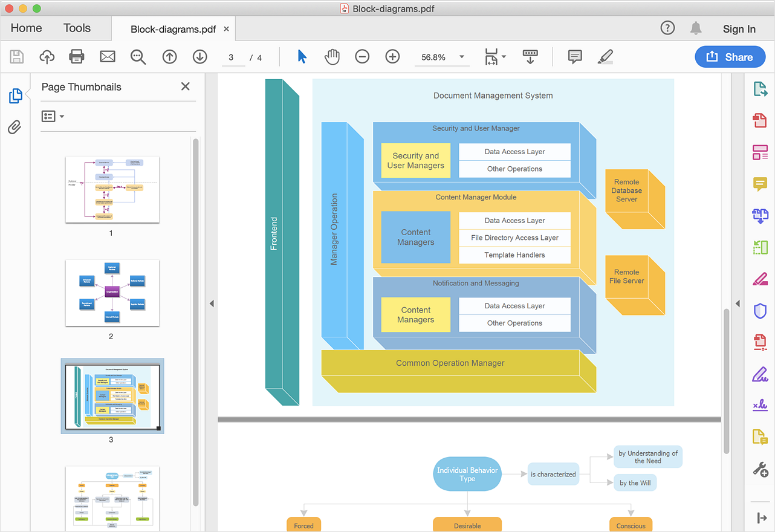Collapse the right tools pane arrow
Viewport: 775px width, 532px height.
pos(737,303)
